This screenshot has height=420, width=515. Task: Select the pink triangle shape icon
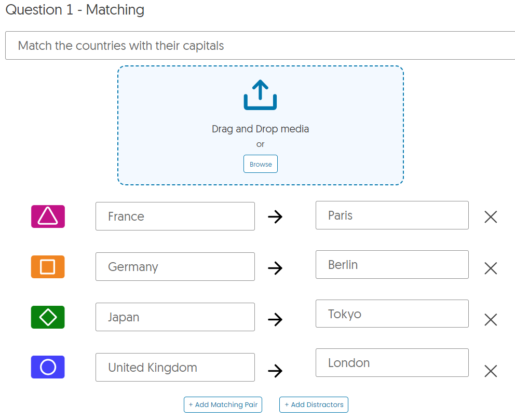(48, 216)
